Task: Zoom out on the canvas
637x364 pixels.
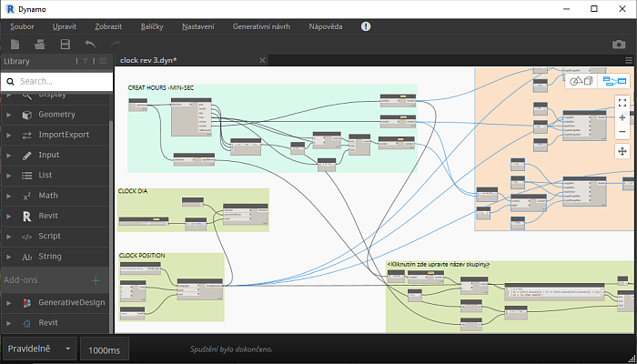Action: click(x=622, y=132)
